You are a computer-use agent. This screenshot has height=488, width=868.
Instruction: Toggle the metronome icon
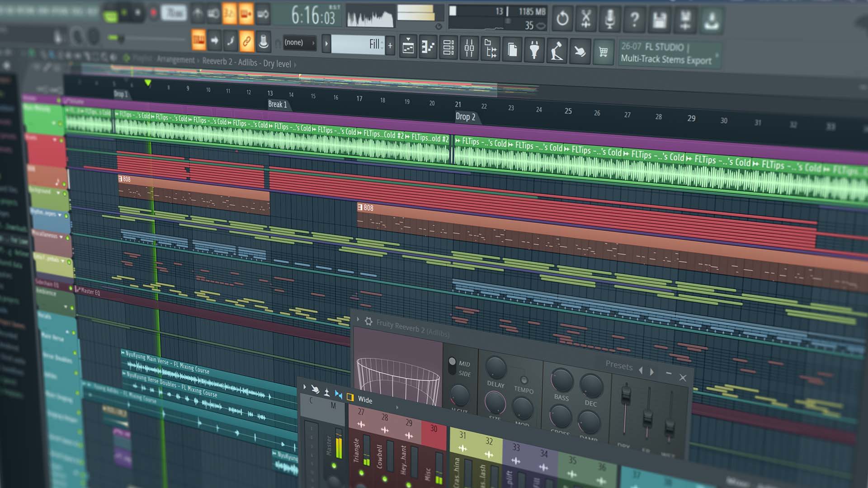coord(198,14)
